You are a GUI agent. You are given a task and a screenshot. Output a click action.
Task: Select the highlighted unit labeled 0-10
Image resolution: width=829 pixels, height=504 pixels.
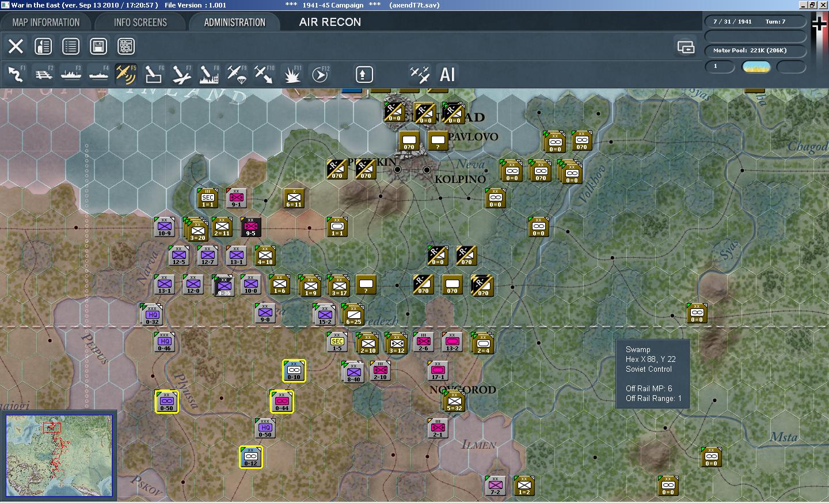(294, 371)
